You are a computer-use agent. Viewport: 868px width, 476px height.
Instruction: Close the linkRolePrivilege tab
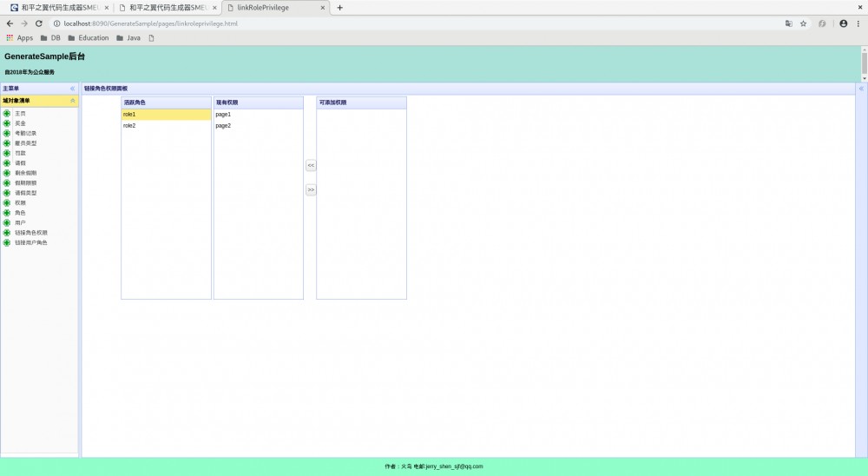[x=323, y=8]
